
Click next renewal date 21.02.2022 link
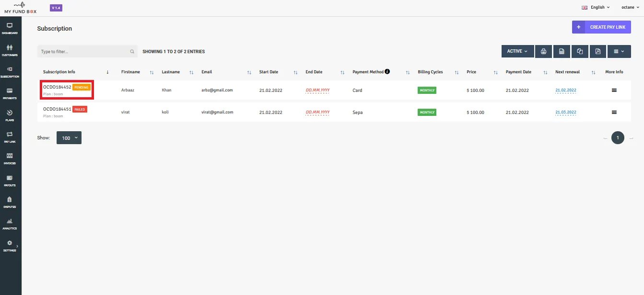(x=566, y=91)
